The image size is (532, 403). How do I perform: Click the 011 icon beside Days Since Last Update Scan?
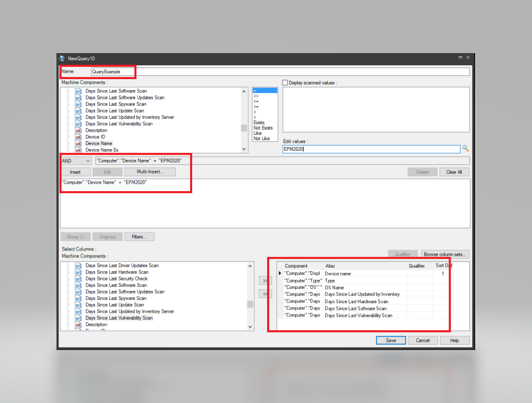[x=77, y=110]
